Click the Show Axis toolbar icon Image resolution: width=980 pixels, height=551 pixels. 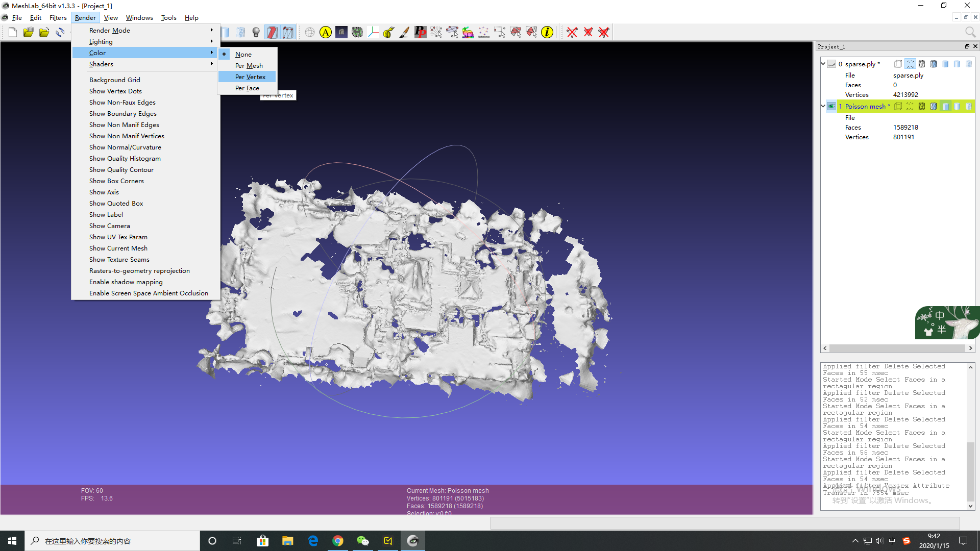pyautogui.click(x=373, y=33)
